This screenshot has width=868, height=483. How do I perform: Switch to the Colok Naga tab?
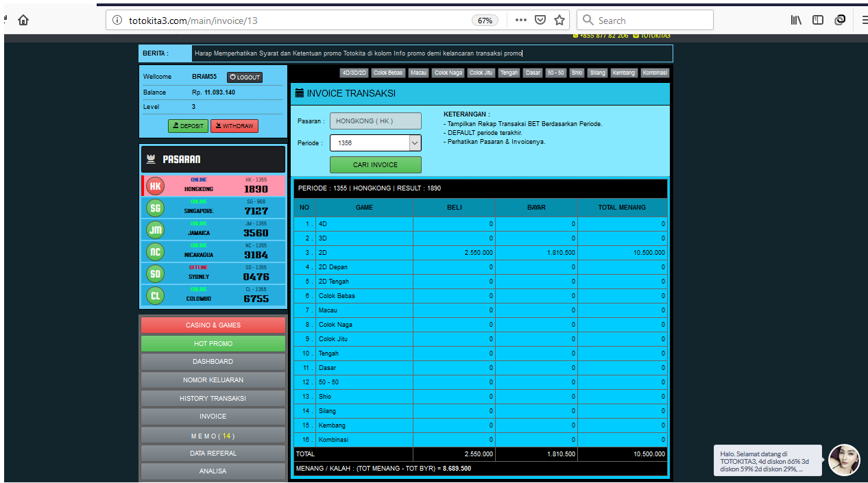tap(448, 73)
